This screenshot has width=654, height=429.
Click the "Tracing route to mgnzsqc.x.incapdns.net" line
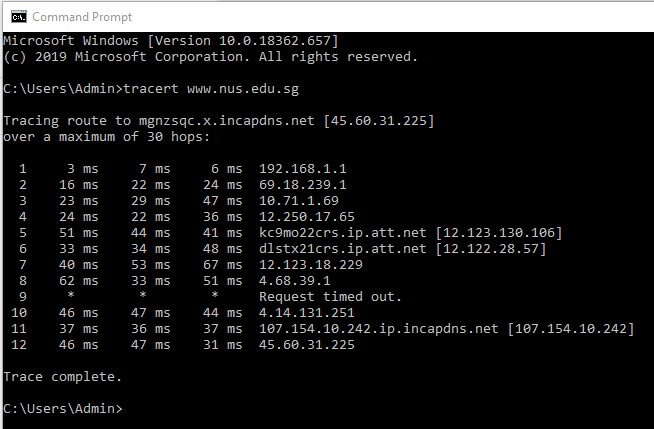coord(218,120)
